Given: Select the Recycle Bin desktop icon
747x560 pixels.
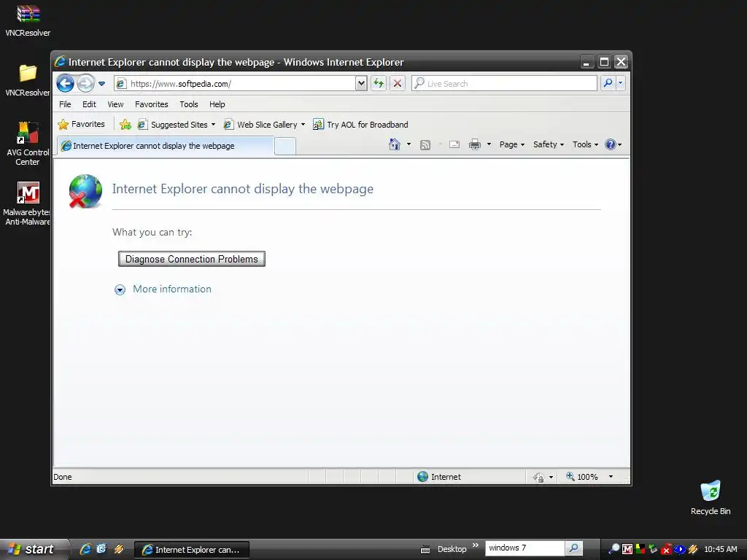Looking at the screenshot, I should pos(711,497).
